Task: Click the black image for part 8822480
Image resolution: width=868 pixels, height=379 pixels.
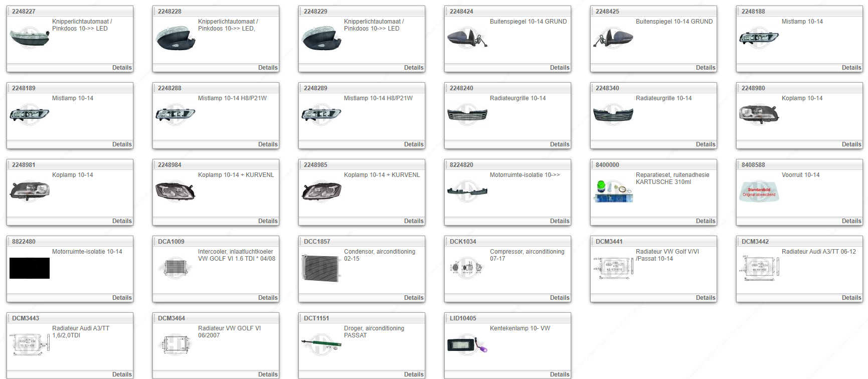Action: 30,268
